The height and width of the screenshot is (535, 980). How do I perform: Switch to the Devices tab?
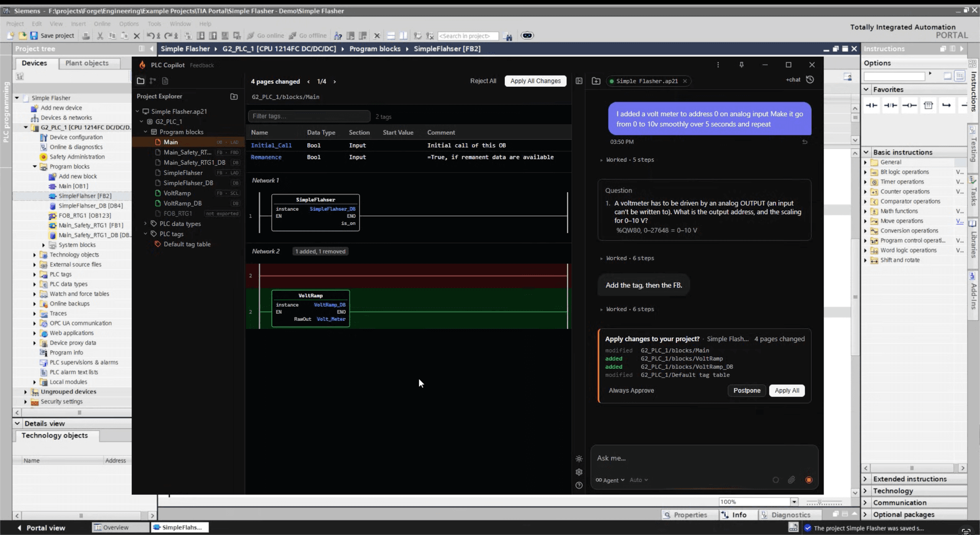(x=34, y=63)
